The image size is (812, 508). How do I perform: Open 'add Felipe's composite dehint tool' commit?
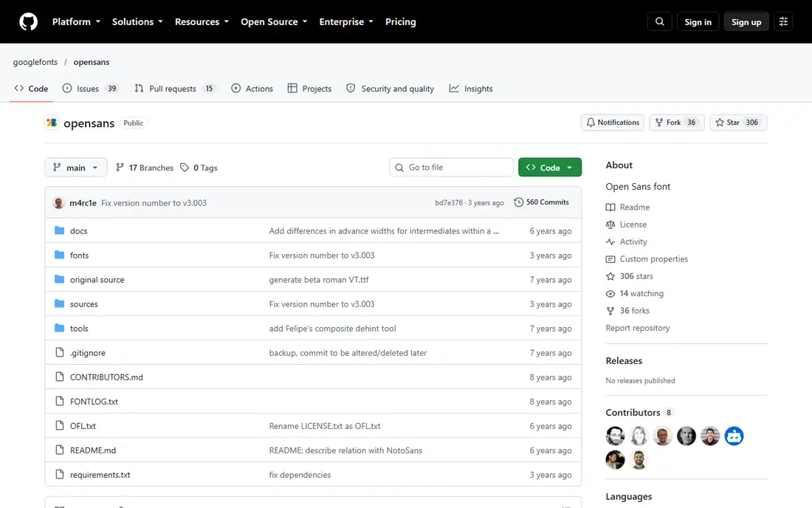[x=332, y=329]
